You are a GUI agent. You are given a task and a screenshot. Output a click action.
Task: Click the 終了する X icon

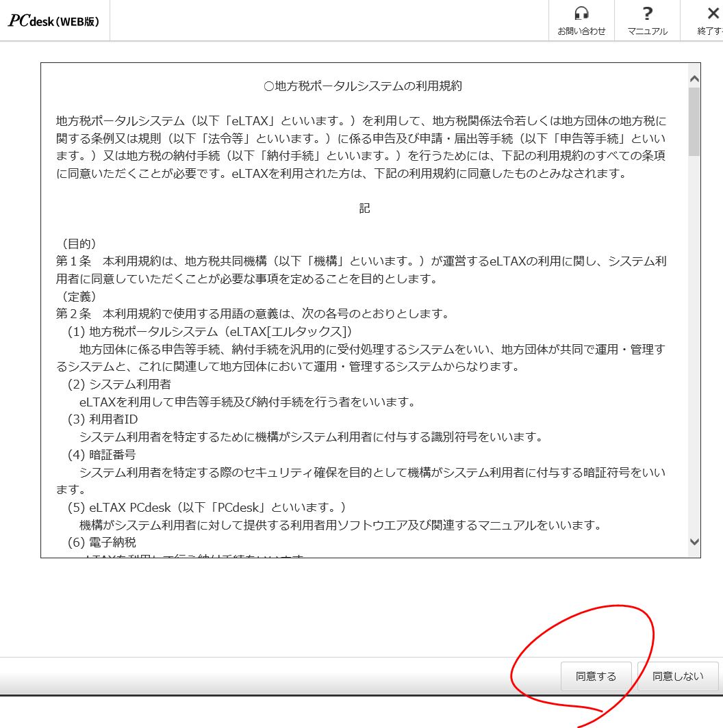(713, 14)
